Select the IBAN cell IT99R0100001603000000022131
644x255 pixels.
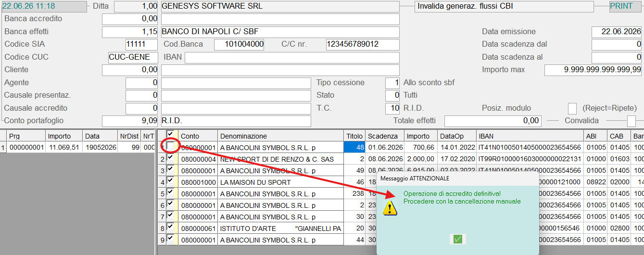(x=530, y=159)
